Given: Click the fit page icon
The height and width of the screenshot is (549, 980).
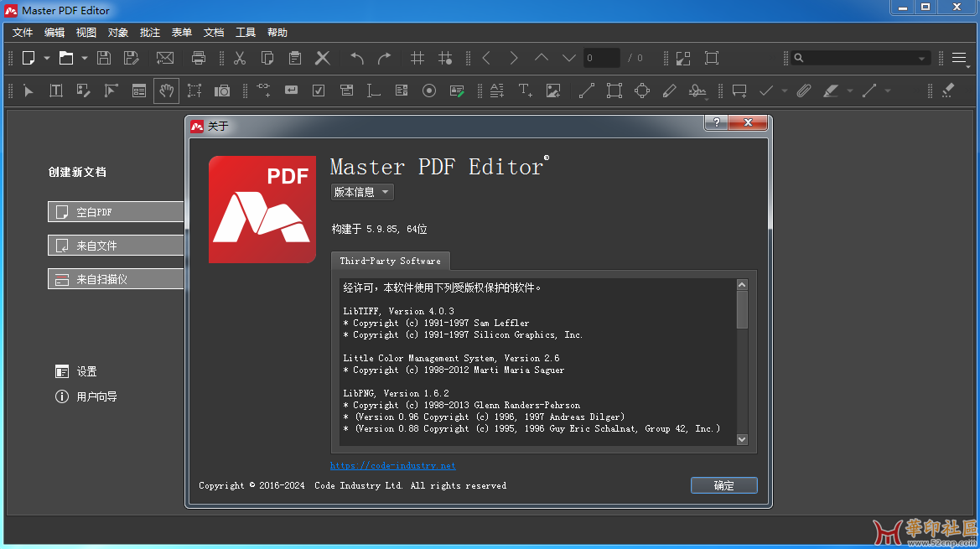Looking at the screenshot, I should (x=711, y=58).
